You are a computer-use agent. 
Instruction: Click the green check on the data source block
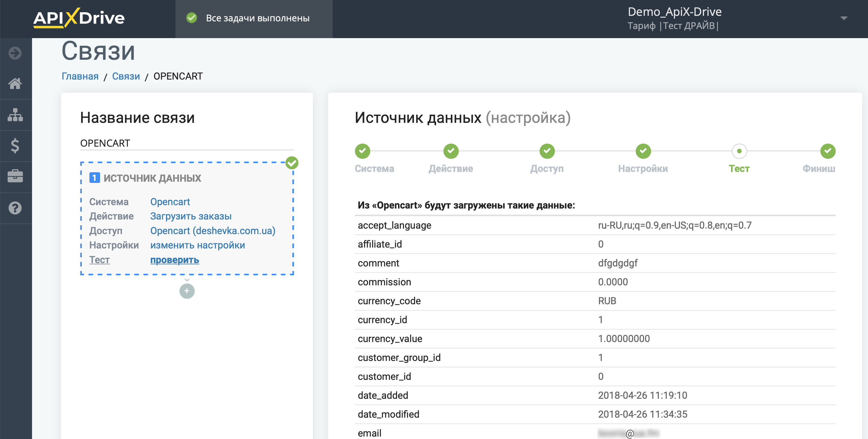[292, 163]
